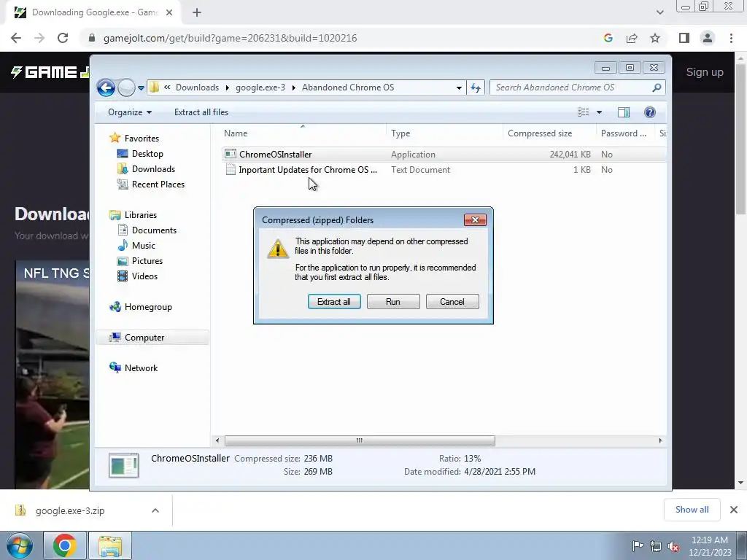747x560 pixels.
Task: Expand the address bar history dropdown
Action: point(459,87)
